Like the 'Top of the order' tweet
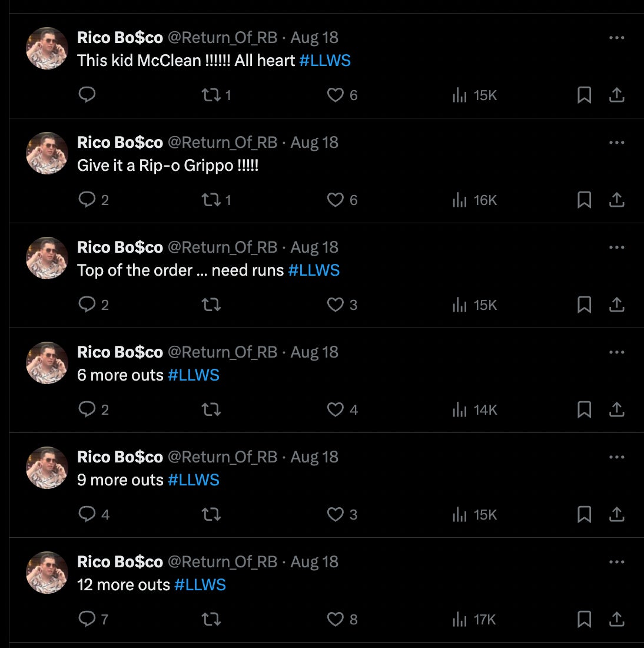Viewport: 644px width, 648px height. tap(336, 305)
